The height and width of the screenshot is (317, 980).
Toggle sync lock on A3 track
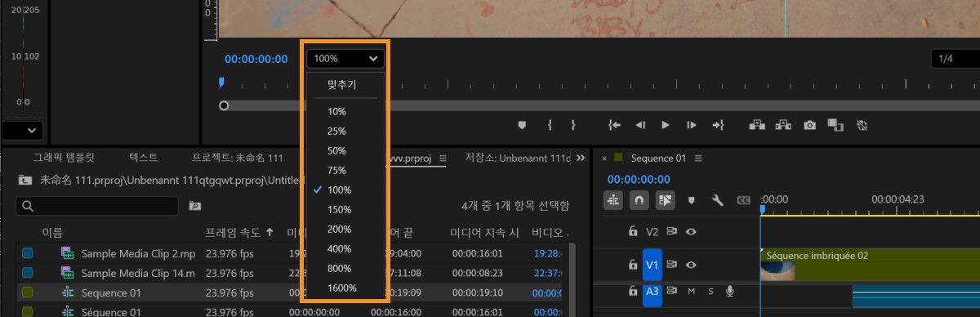pyautogui.click(x=672, y=291)
